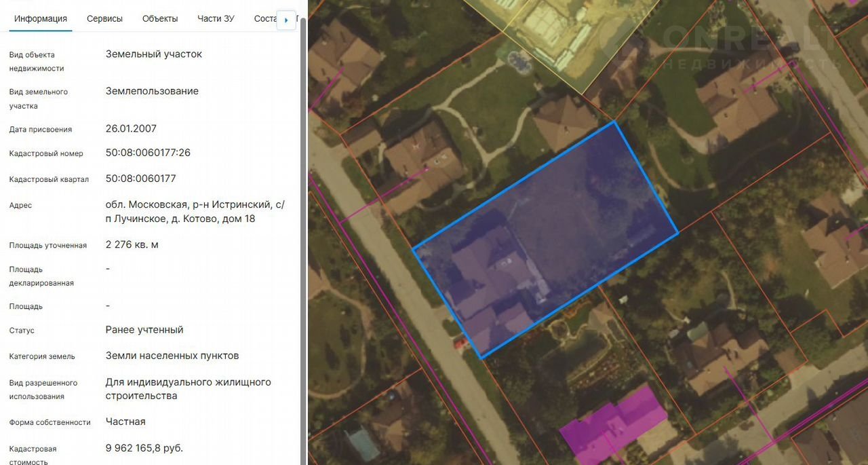Click the info panel vertical scrollbar
The width and height of the screenshot is (868, 465).
coord(303,204)
